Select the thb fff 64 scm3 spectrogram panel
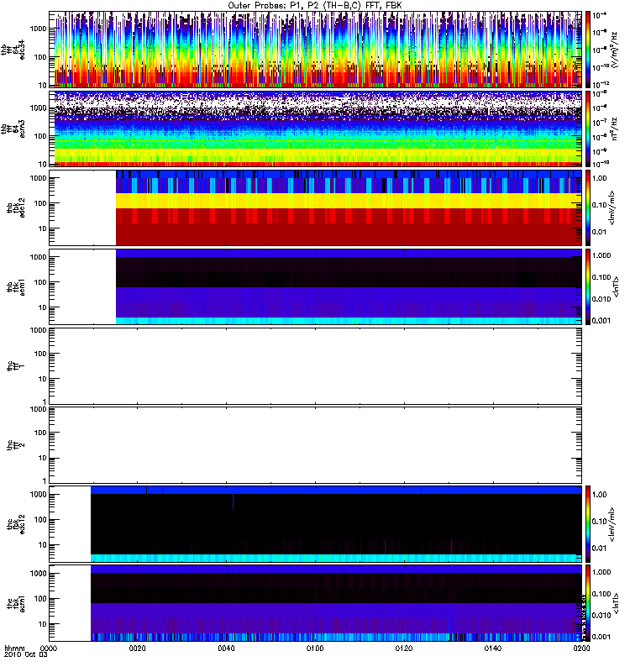The width and height of the screenshot is (630, 672). 315,129
